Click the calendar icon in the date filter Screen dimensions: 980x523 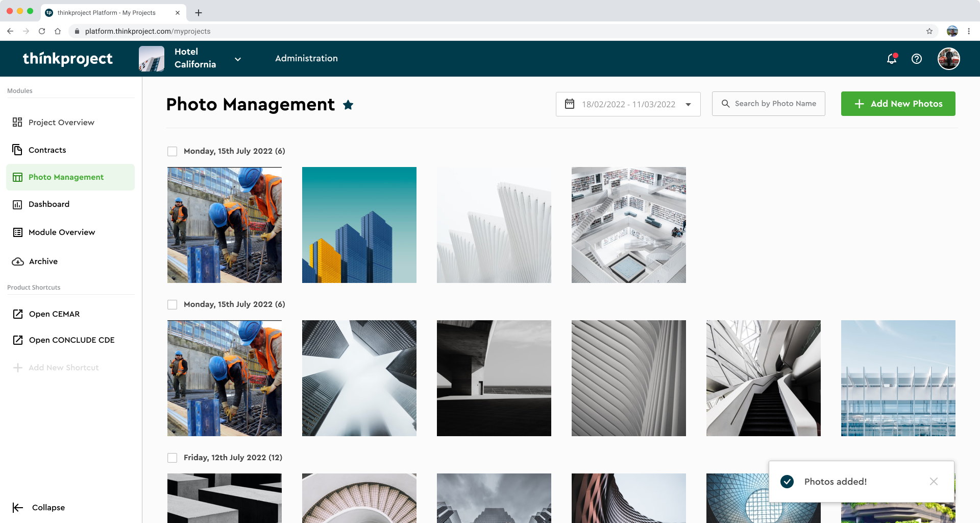[x=569, y=104]
